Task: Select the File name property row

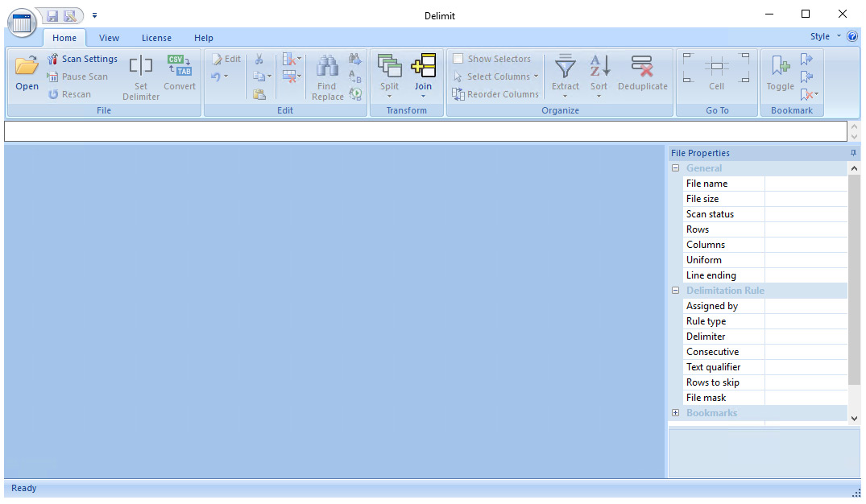Action: pyautogui.click(x=765, y=184)
